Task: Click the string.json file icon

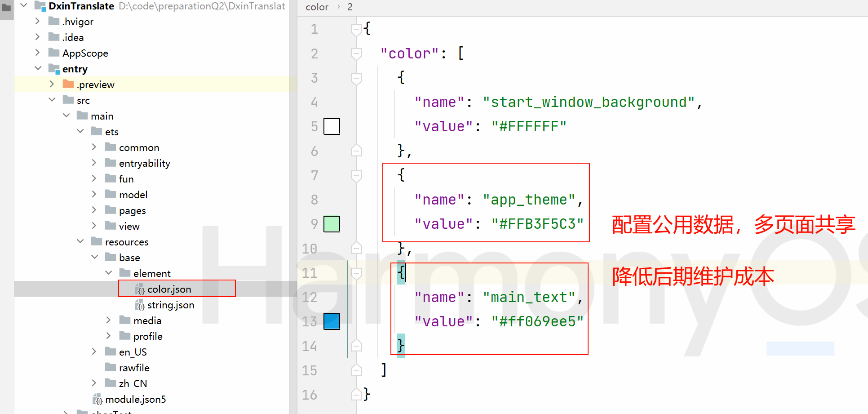Action: 140,305
